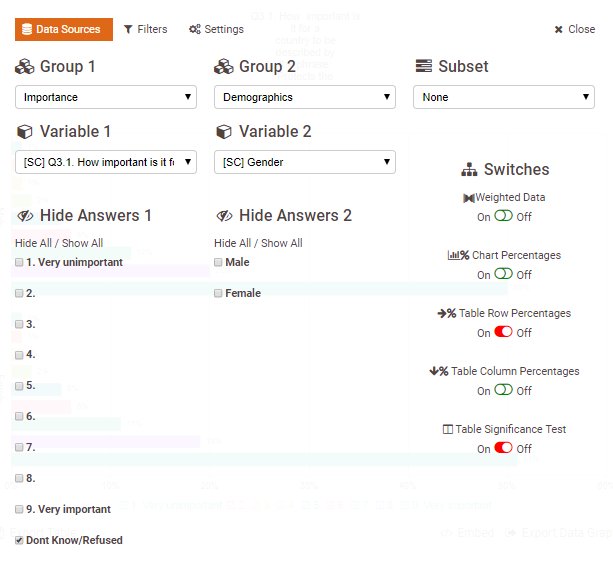Click the Table Column Percentages arrow icon
The width and height of the screenshot is (613, 561).
coord(439,371)
